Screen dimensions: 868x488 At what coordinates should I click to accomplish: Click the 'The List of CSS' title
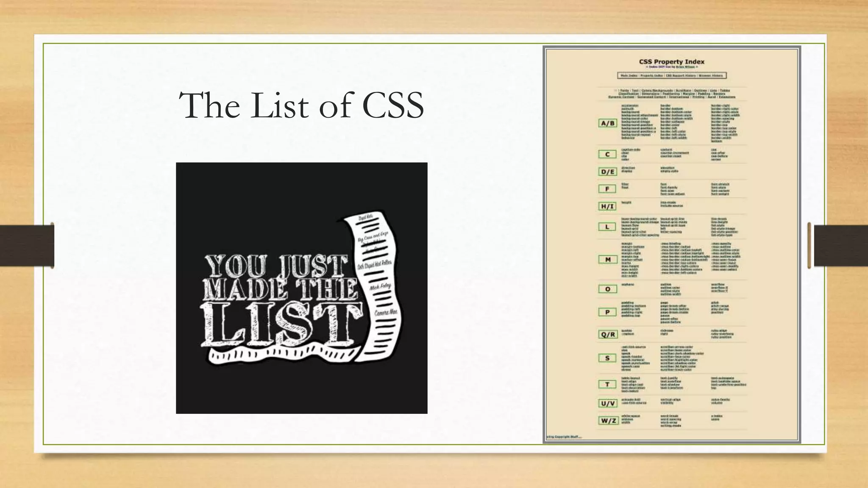[301, 105]
